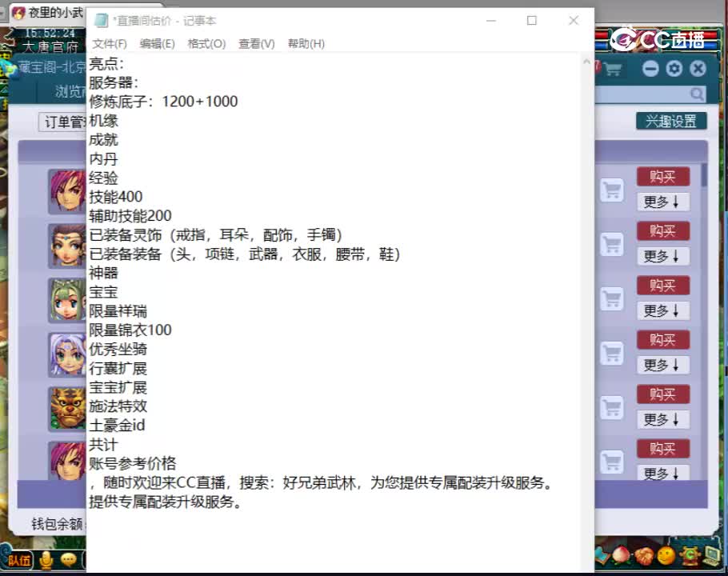Click the 大唐官府 location label in the game

[x=51, y=47]
